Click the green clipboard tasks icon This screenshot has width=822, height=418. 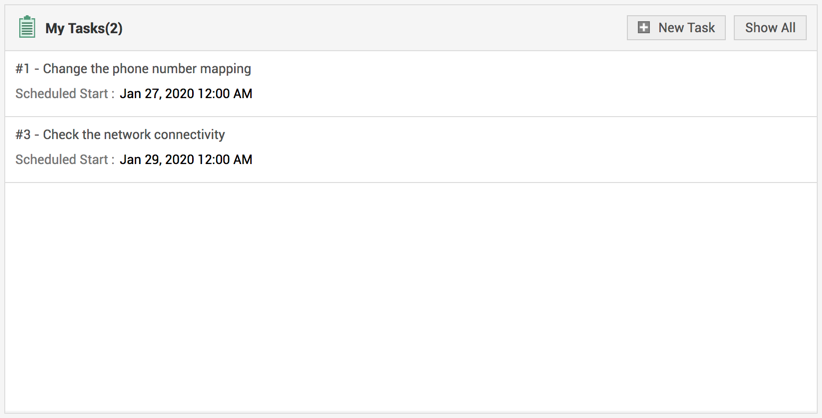(27, 28)
